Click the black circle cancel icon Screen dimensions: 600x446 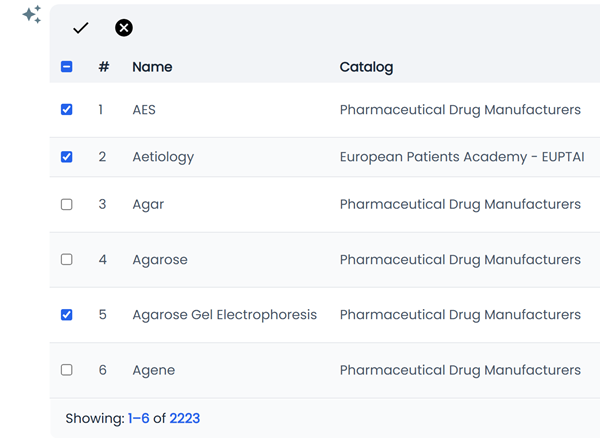124,28
